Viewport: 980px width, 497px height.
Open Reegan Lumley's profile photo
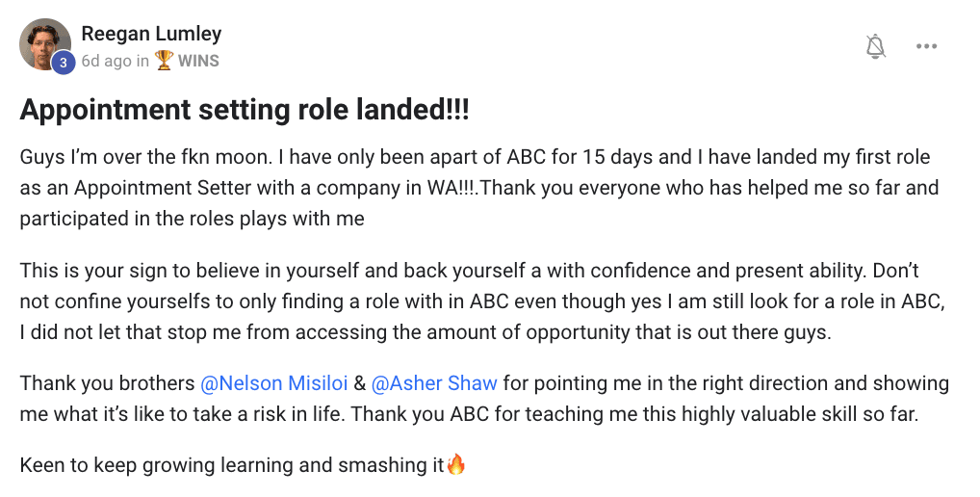point(45,43)
